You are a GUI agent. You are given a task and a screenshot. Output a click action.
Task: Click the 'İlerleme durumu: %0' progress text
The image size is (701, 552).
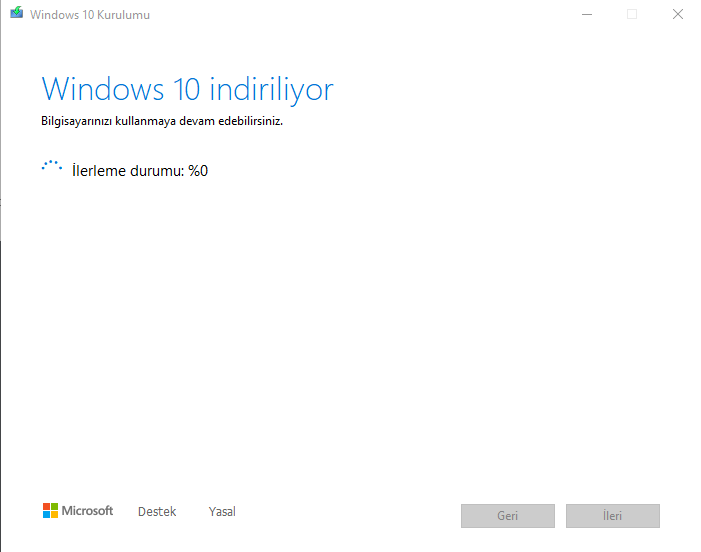click(140, 171)
